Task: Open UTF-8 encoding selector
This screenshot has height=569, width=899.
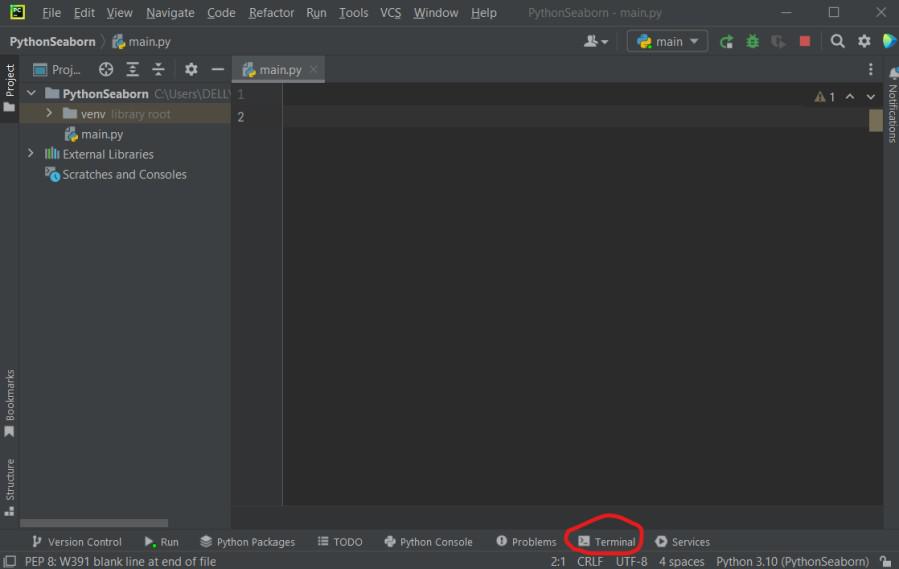Action: pos(631,562)
